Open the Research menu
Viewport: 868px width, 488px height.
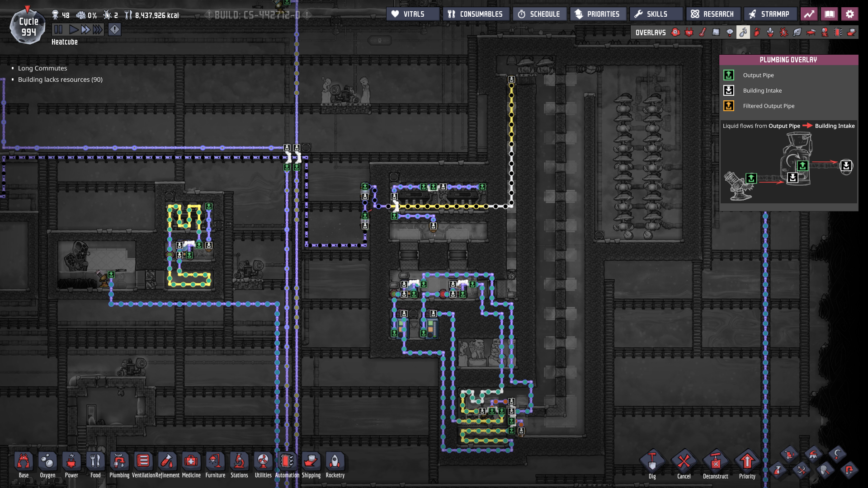(x=713, y=14)
